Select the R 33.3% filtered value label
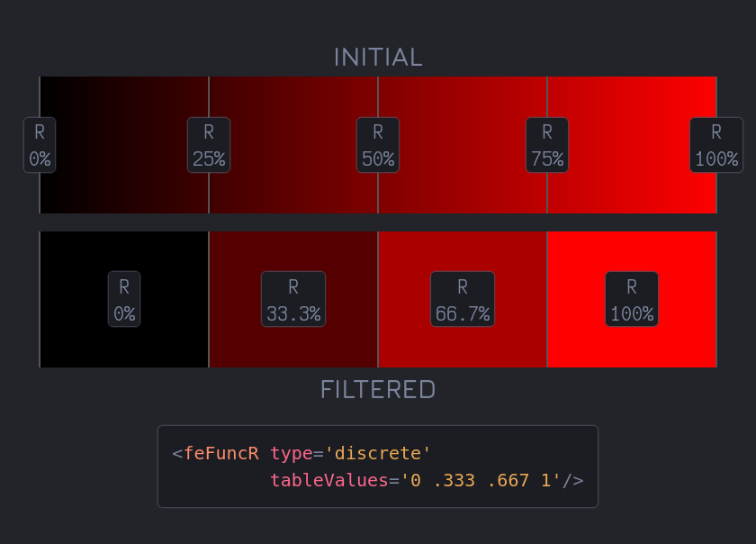The image size is (756, 544). 292,299
